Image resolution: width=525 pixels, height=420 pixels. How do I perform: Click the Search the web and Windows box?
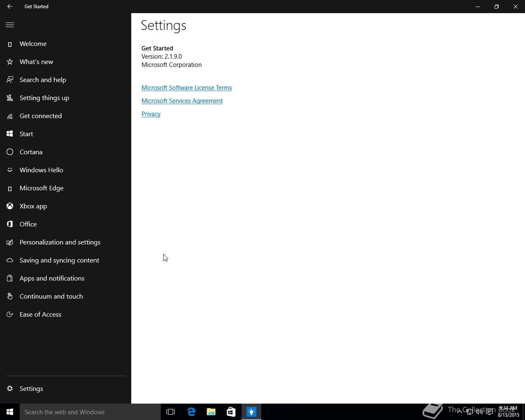coord(90,412)
